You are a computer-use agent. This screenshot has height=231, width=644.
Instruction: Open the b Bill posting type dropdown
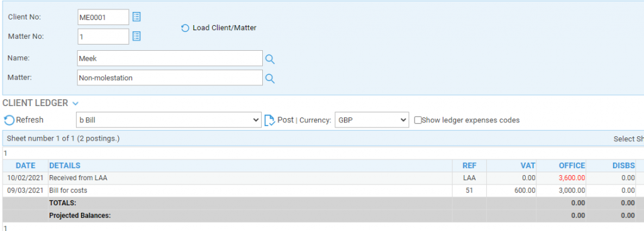169,120
